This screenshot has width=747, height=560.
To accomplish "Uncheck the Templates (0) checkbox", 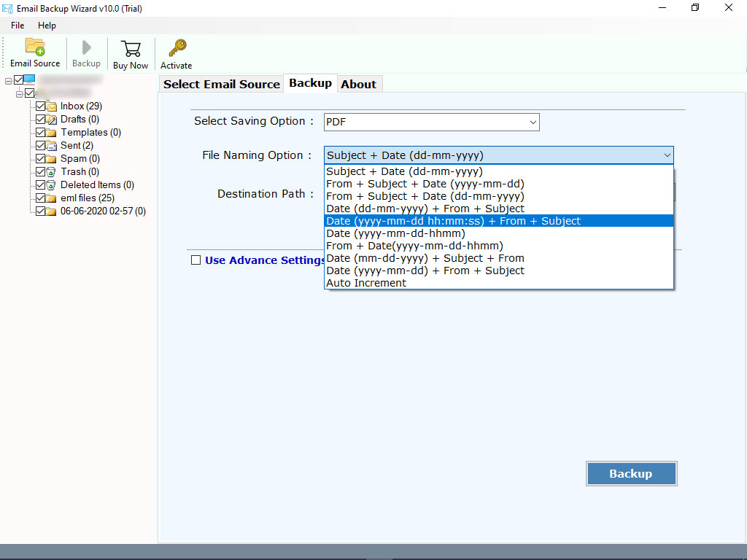I will pos(41,133).
